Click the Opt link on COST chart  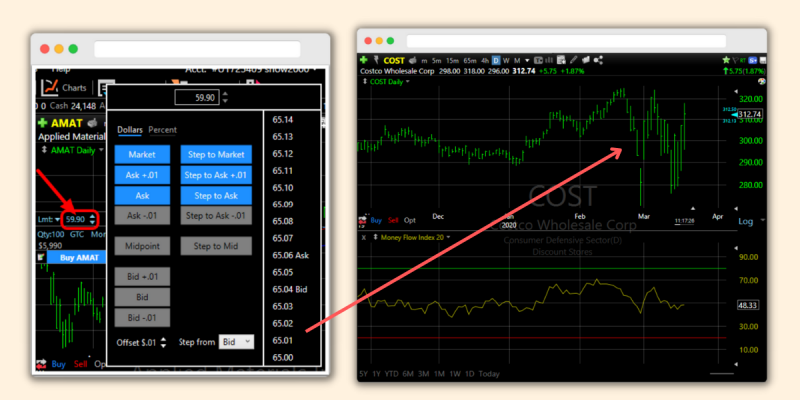pyautogui.click(x=410, y=220)
